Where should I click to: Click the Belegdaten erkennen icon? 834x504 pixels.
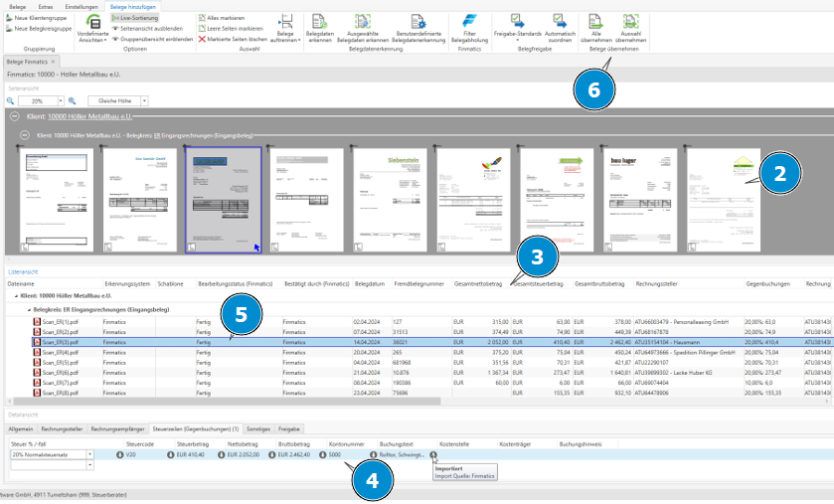point(319,21)
